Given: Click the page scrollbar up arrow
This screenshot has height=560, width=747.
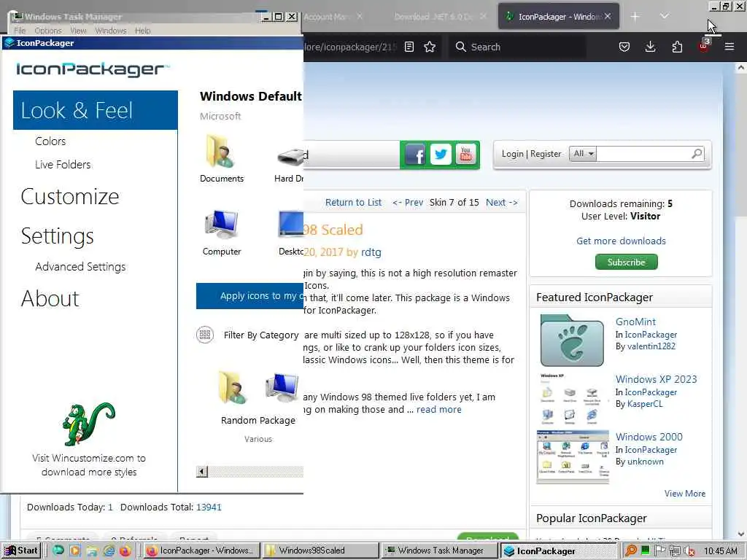Looking at the screenshot, I should (741, 68).
